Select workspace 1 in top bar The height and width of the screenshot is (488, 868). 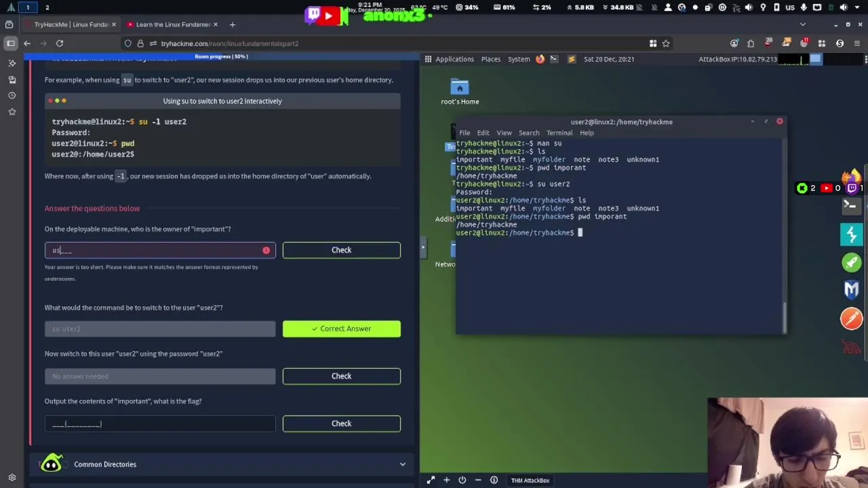28,7
